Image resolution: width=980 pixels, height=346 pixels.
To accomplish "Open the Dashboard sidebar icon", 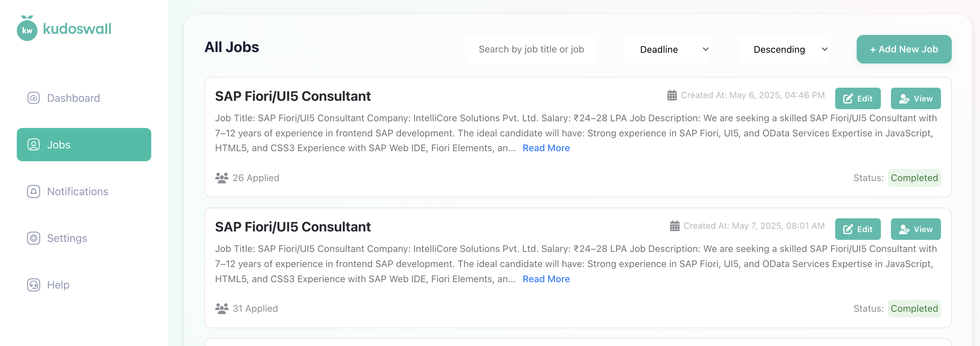I will [34, 98].
